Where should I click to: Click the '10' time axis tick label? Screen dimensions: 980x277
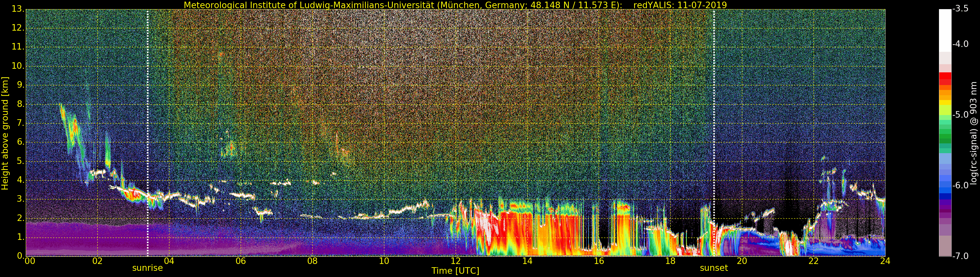pos(384,261)
